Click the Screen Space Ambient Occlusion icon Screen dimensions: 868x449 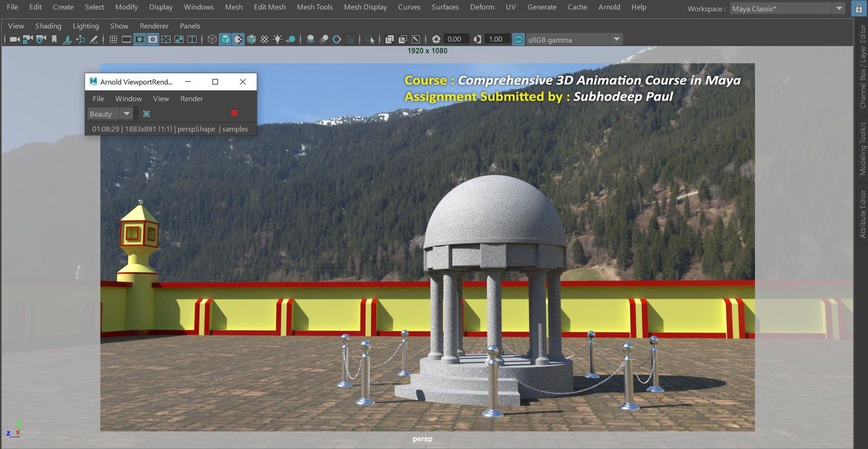[310, 39]
